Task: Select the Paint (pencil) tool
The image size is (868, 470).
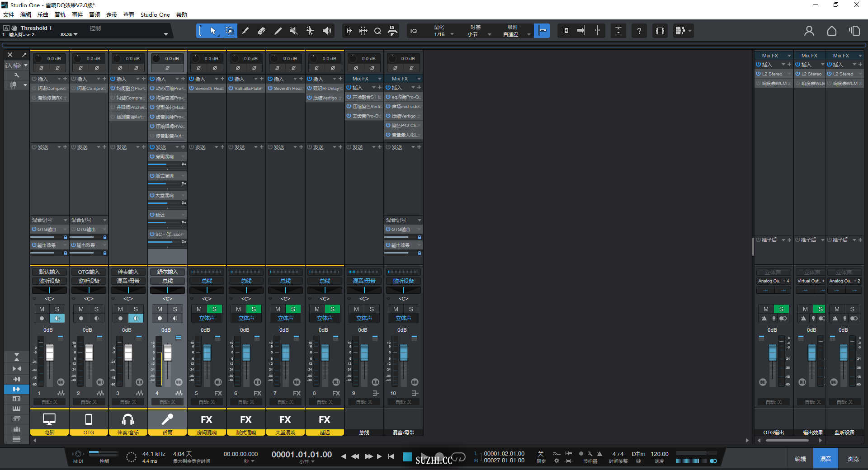Action: pos(278,31)
